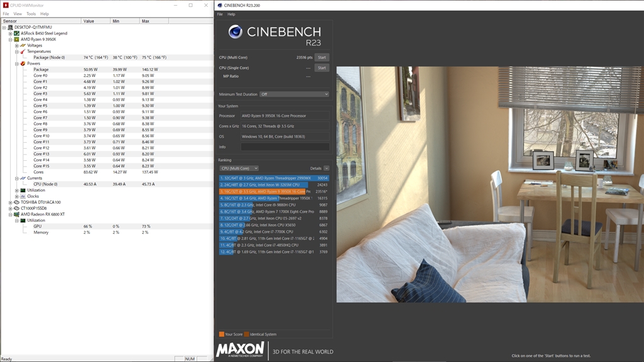
Task: Open the CPU (Multi Core) ranking dropdown
Action: 239,168
